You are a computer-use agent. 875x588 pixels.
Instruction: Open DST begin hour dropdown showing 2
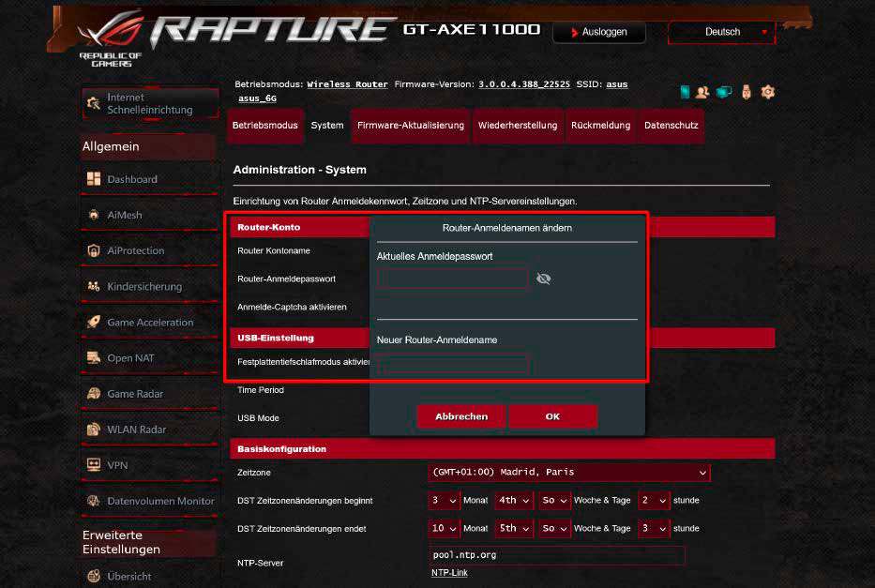[654, 501]
